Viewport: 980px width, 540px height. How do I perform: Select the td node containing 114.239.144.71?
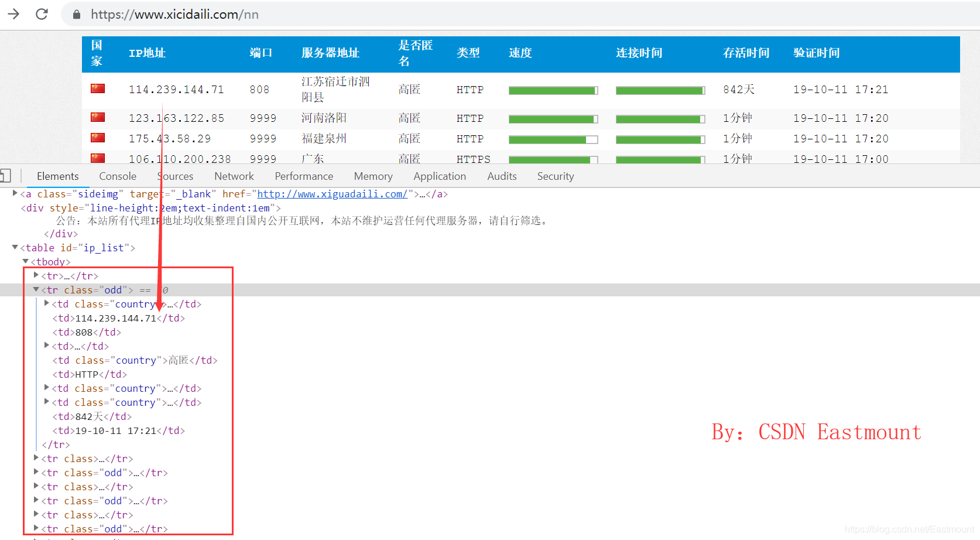coord(118,318)
